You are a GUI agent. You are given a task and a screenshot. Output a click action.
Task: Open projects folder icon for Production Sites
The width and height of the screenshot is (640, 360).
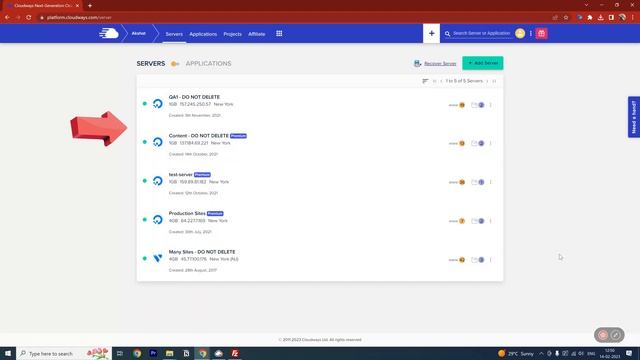click(478, 221)
